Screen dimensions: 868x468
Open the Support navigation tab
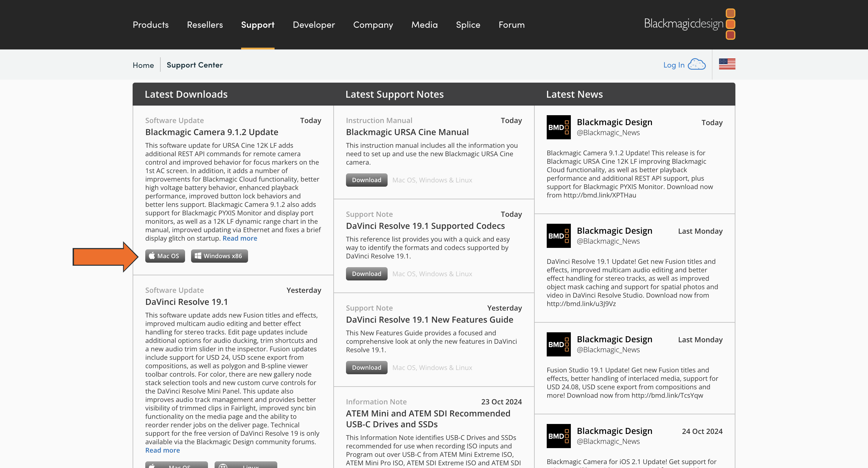tap(257, 25)
